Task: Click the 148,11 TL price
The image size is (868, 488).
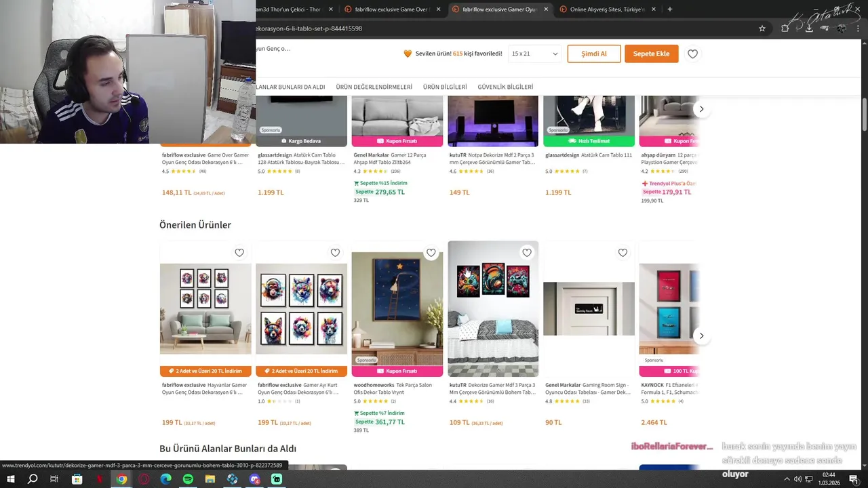Action: coord(176,192)
